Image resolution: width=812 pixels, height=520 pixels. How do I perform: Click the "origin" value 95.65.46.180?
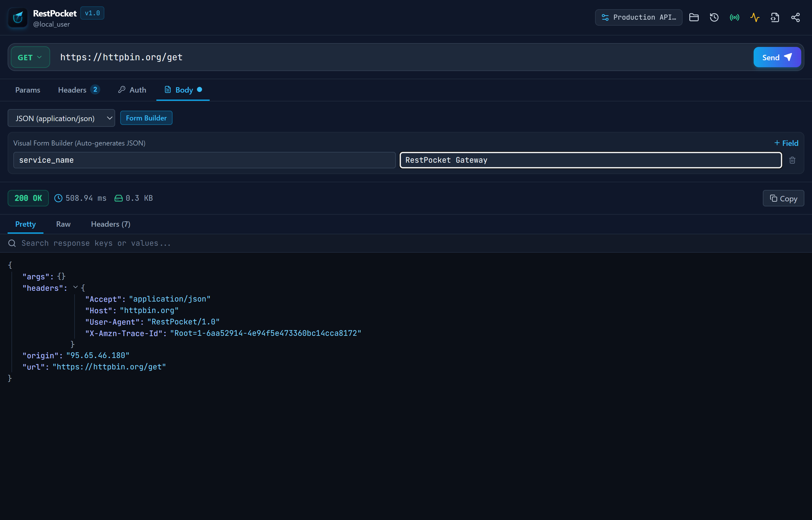[x=98, y=355]
